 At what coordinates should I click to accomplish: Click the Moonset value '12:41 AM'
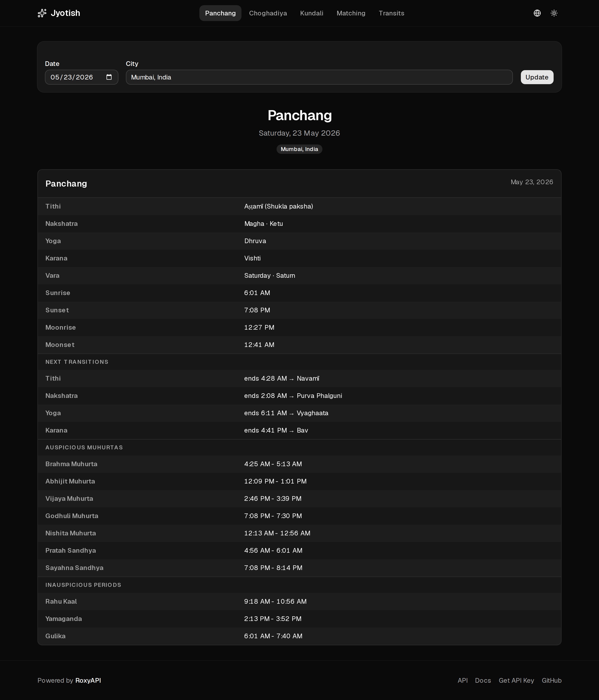259,345
